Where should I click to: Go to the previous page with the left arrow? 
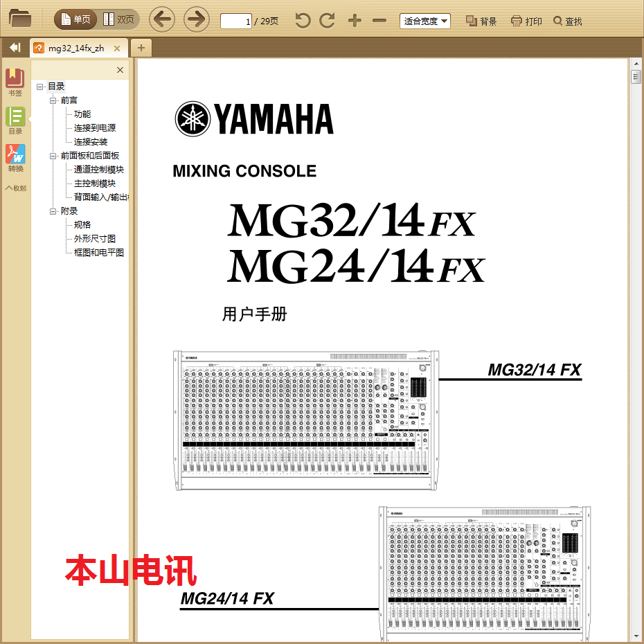(x=162, y=19)
